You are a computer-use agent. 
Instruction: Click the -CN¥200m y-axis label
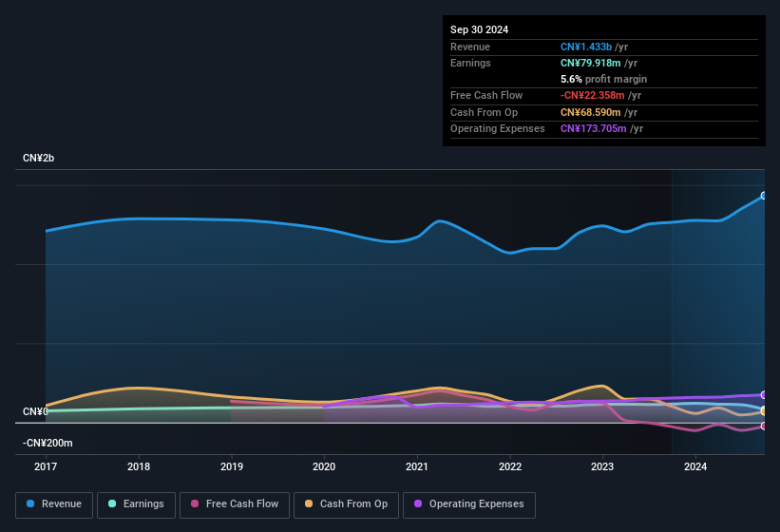48,443
